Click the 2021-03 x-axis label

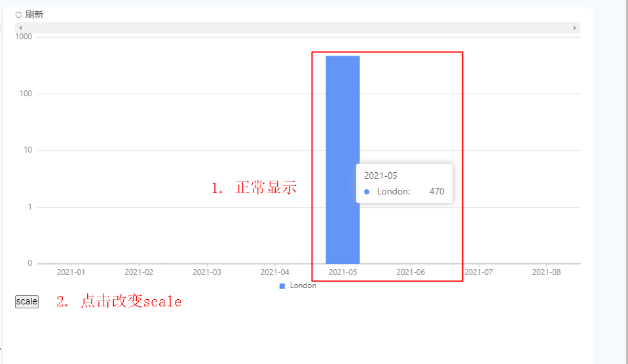tap(207, 272)
